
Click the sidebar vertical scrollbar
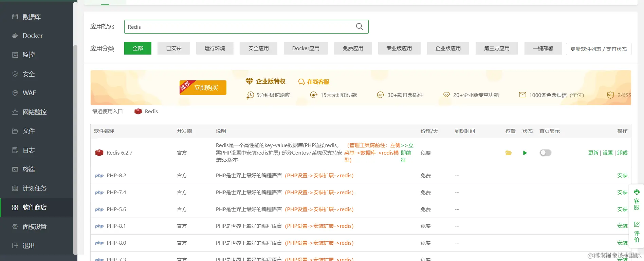point(75,149)
